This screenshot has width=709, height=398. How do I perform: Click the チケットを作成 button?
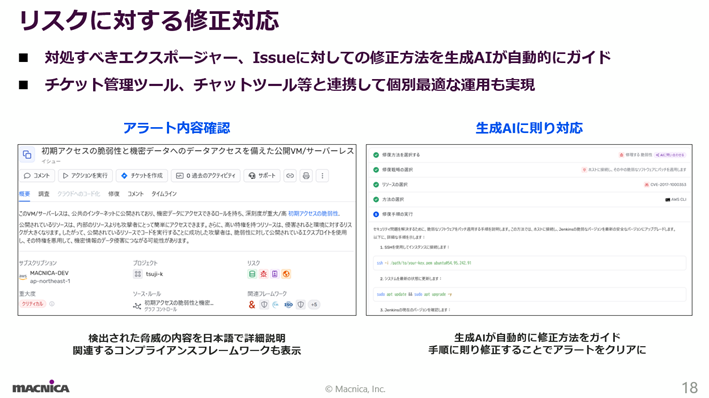pyautogui.click(x=142, y=175)
